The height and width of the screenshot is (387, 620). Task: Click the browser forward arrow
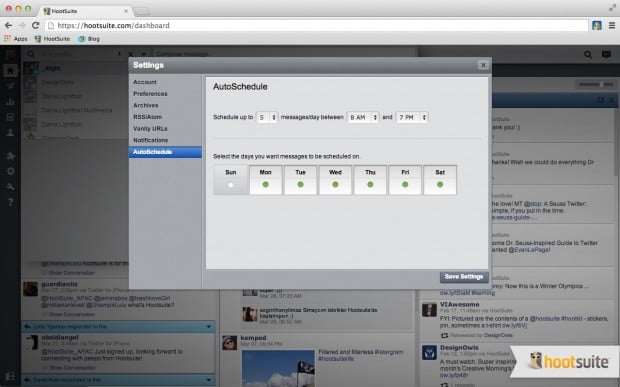point(22,25)
